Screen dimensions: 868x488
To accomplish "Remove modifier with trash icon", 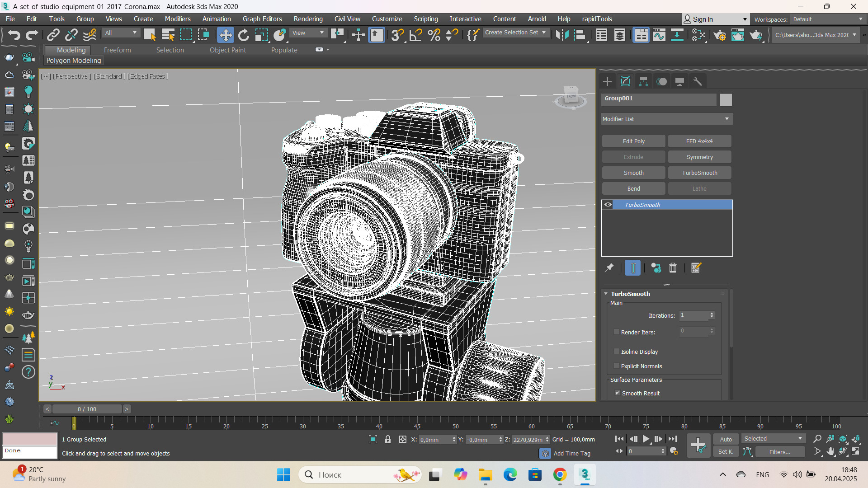I will coord(673,268).
